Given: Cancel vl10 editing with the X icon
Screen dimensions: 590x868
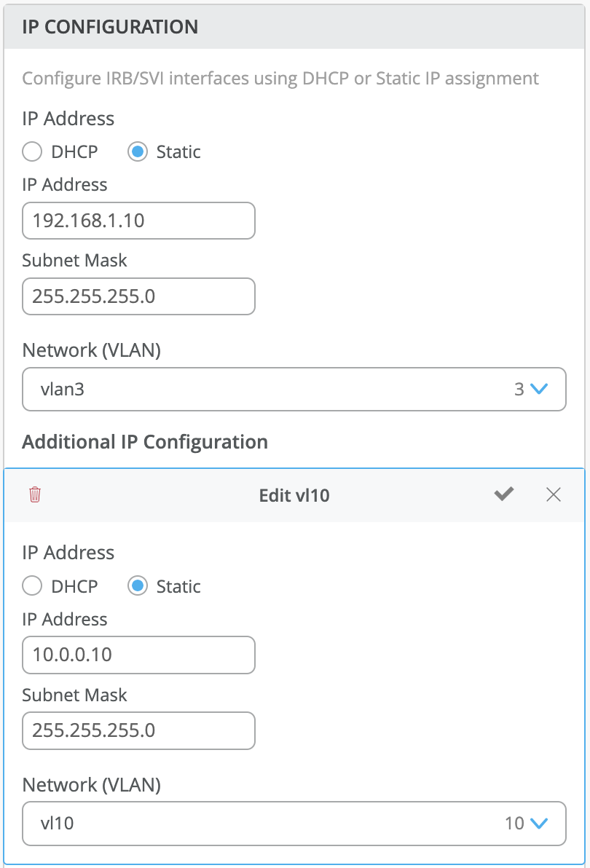Looking at the screenshot, I should (554, 495).
